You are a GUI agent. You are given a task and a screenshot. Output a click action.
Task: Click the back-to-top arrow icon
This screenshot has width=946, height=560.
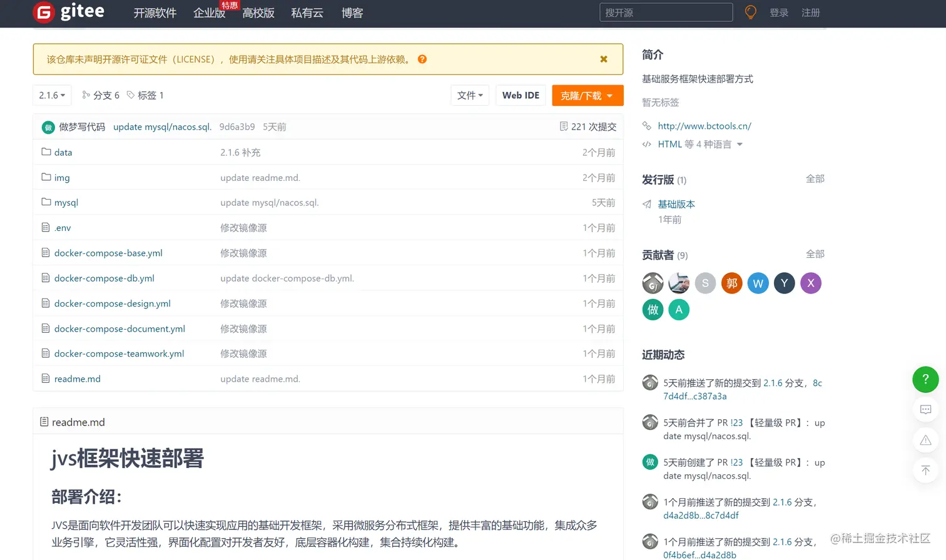[925, 471]
